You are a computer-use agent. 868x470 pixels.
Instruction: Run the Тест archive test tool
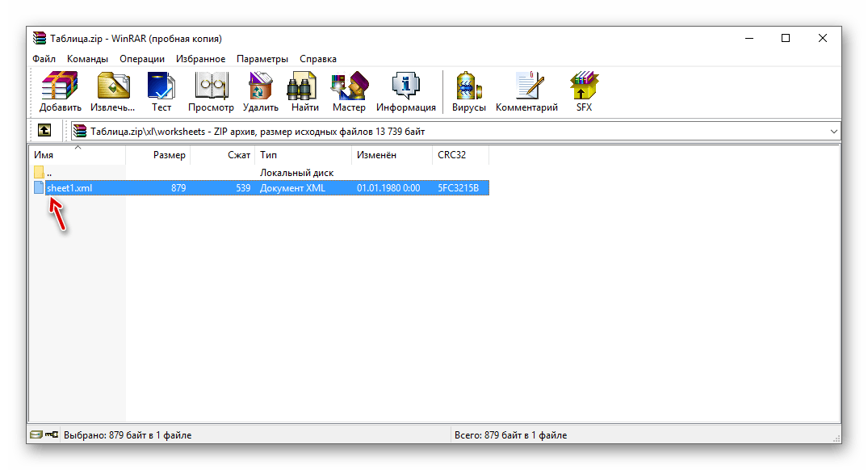point(161,91)
